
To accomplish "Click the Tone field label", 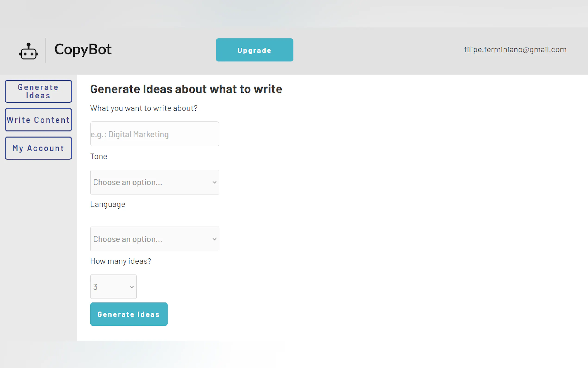I will (x=99, y=156).
